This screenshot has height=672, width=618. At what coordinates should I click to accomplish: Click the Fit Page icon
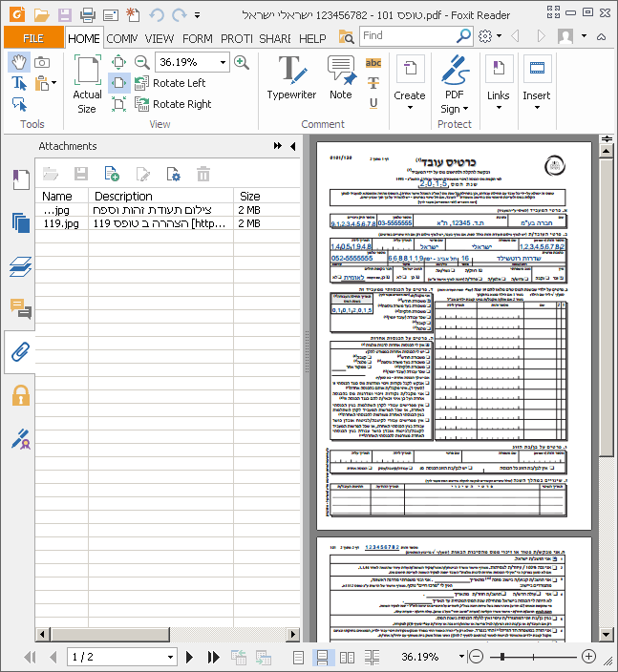118,62
